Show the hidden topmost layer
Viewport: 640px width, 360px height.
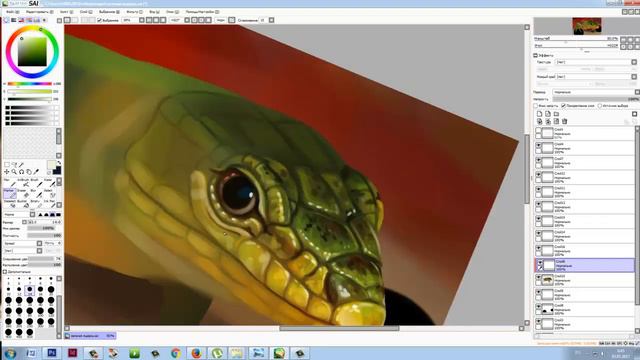pos(539,131)
